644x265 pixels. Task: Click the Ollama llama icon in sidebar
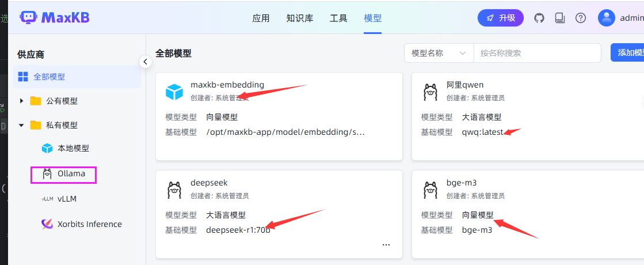click(x=47, y=174)
